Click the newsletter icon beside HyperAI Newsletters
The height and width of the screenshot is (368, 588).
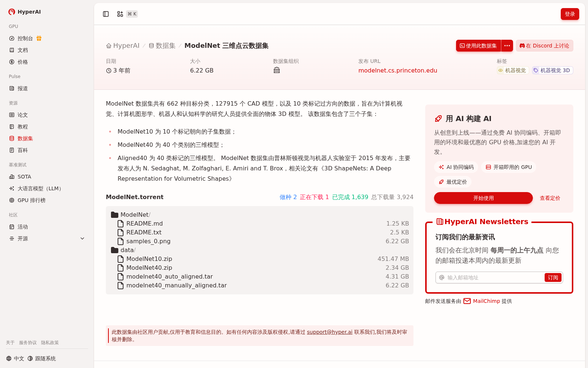pos(440,222)
